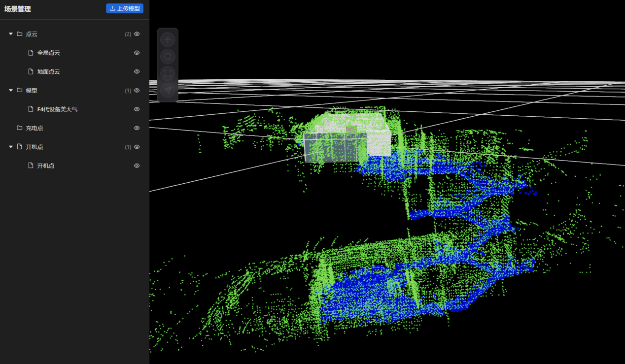Collapse the 点云 tree group
This screenshot has height=364, width=625.
[x=11, y=34]
